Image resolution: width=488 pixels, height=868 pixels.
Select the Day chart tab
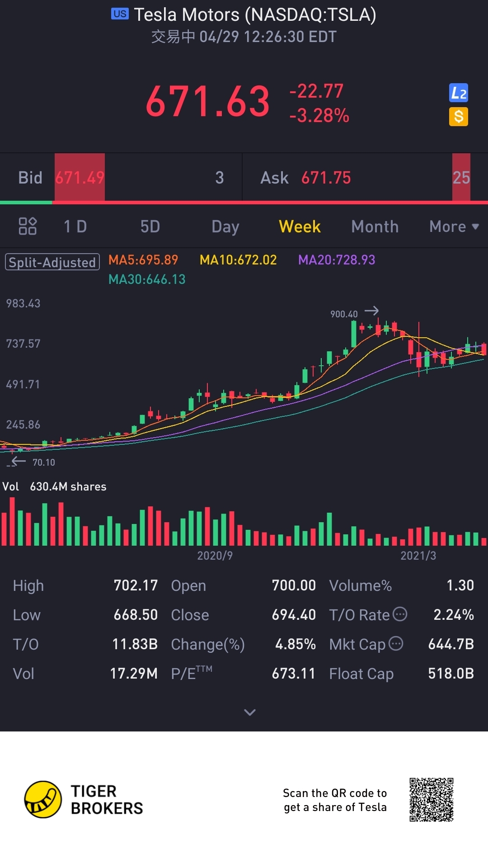(225, 227)
